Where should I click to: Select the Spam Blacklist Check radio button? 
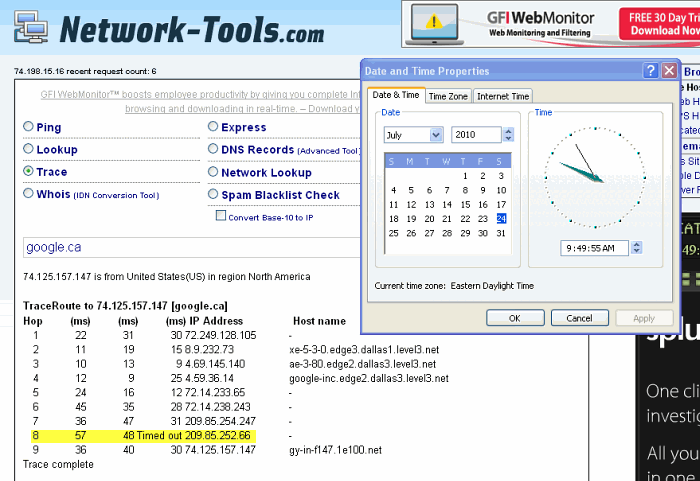[213, 194]
